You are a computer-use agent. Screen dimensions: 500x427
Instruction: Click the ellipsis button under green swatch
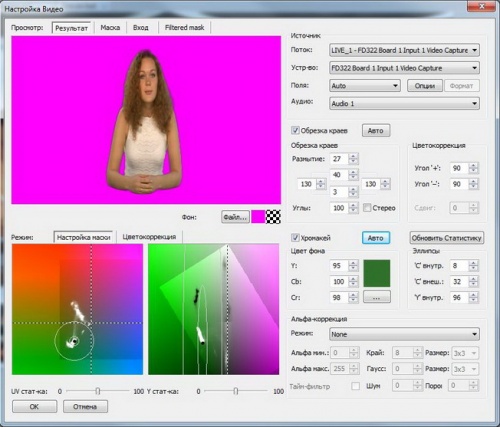[377, 297]
